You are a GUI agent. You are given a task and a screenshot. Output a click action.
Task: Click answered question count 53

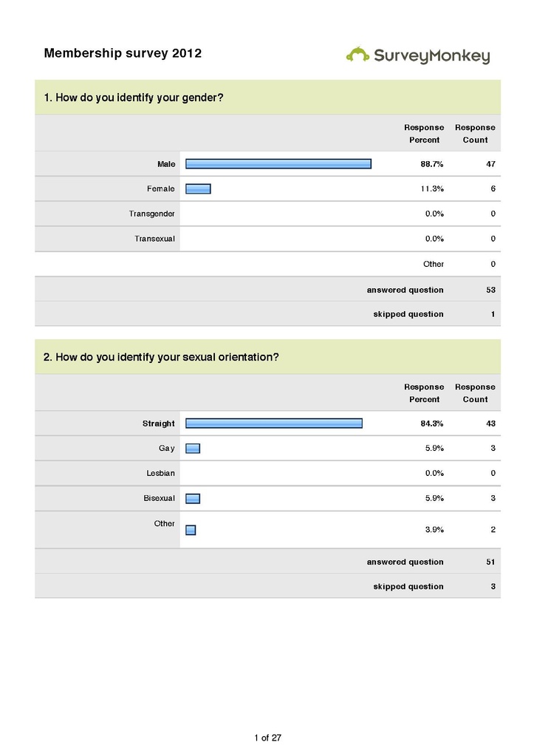490,290
